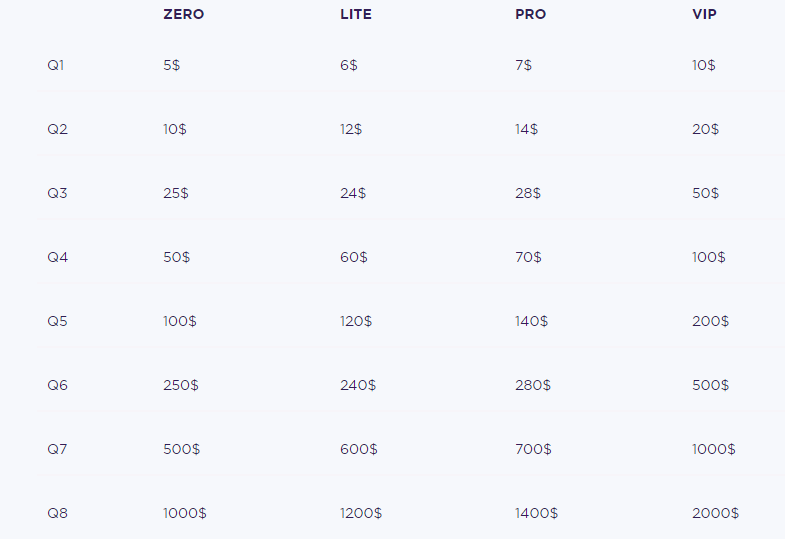Click the LITE column header
This screenshot has height=539, width=785.
click(355, 15)
